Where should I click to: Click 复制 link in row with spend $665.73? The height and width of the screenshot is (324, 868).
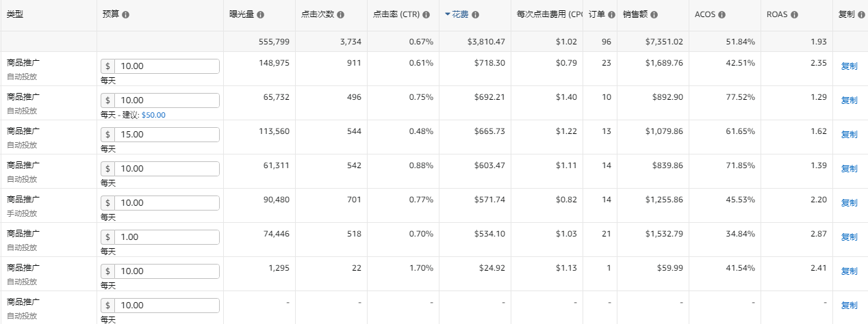(849, 135)
